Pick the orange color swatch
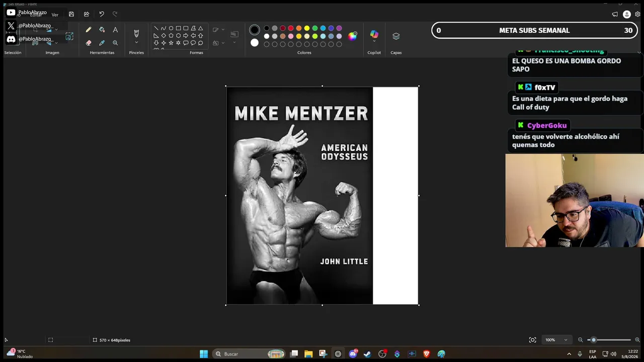 click(299, 28)
